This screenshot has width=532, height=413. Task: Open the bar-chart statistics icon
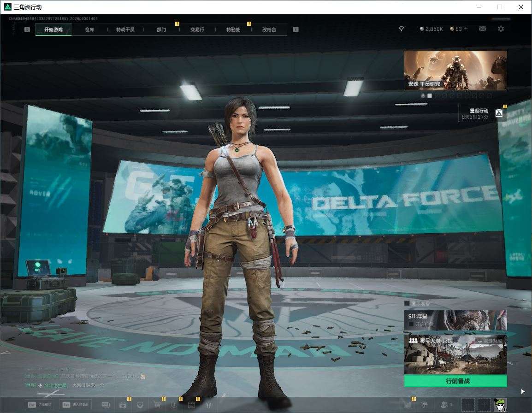(x=407, y=405)
